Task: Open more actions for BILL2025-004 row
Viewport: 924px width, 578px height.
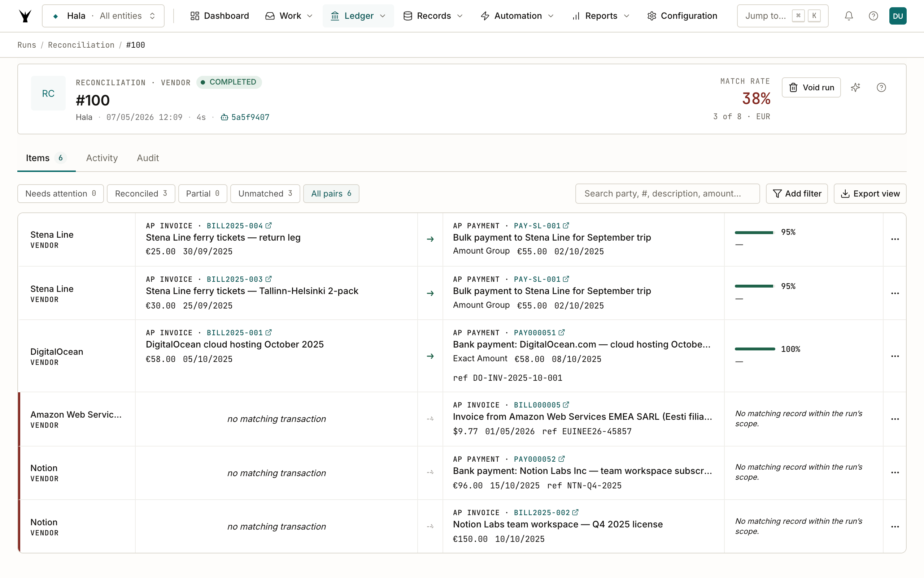Action: coord(895,239)
